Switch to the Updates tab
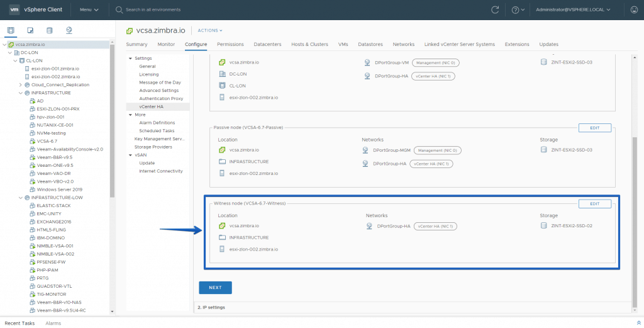 click(548, 45)
